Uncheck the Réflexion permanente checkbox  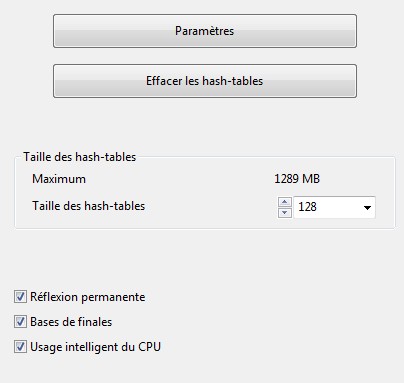20,297
